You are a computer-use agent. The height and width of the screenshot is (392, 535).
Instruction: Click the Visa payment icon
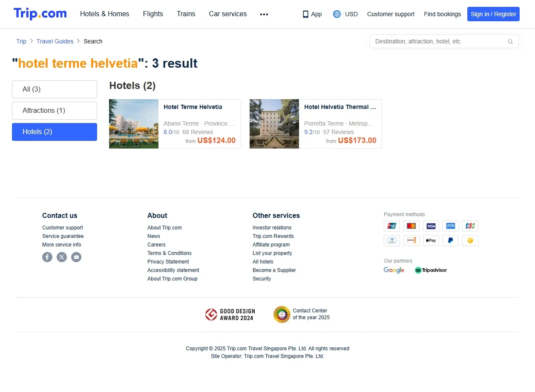coord(431,226)
